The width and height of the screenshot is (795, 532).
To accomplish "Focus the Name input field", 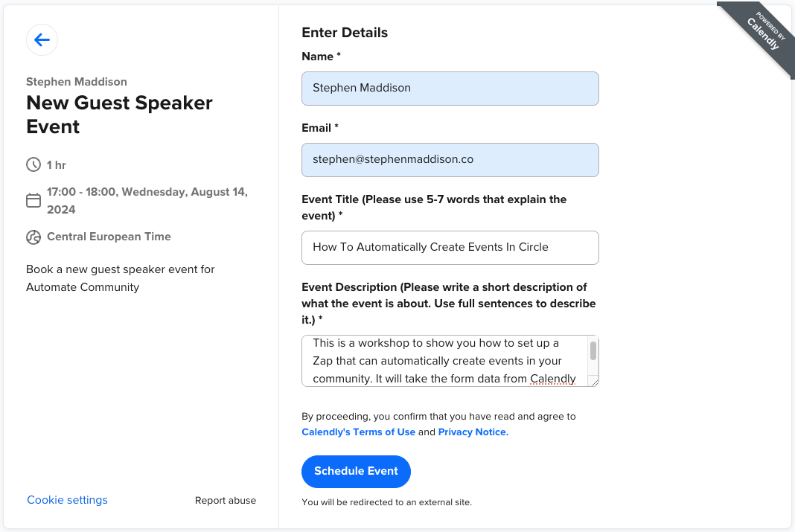I will (450, 89).
